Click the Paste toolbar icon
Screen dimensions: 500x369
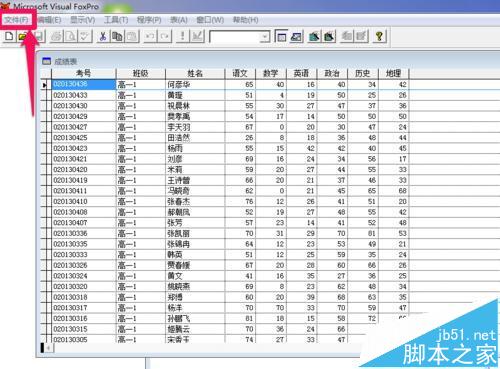132,36
